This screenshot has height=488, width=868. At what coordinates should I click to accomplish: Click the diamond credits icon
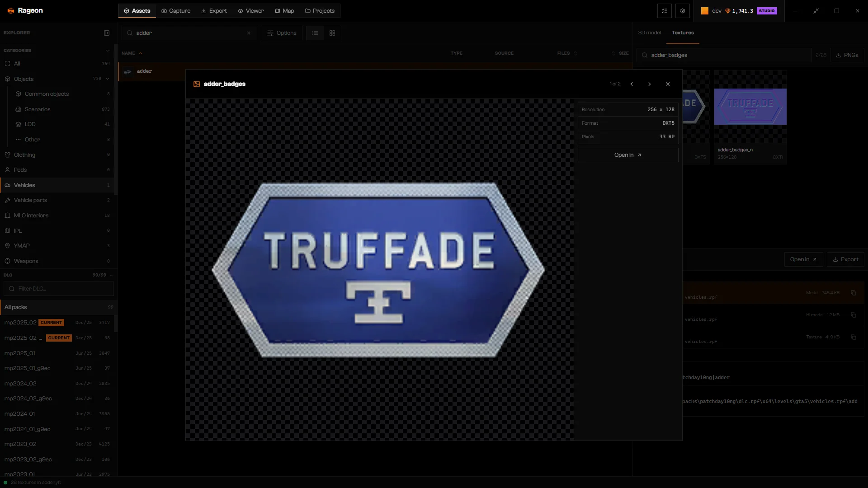click(x=728, y=11)
